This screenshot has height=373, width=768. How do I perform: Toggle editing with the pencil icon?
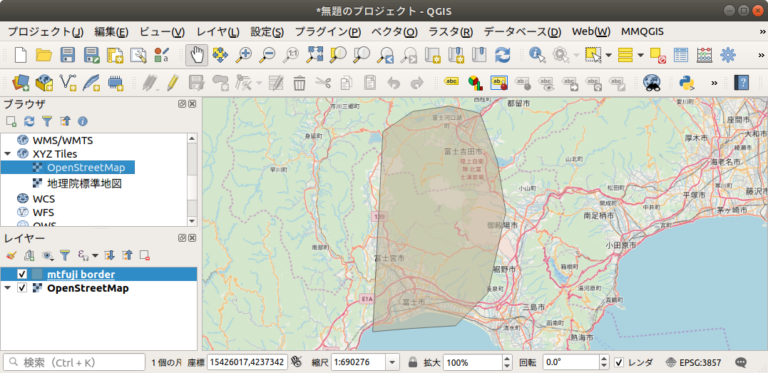tap(172, 82)
